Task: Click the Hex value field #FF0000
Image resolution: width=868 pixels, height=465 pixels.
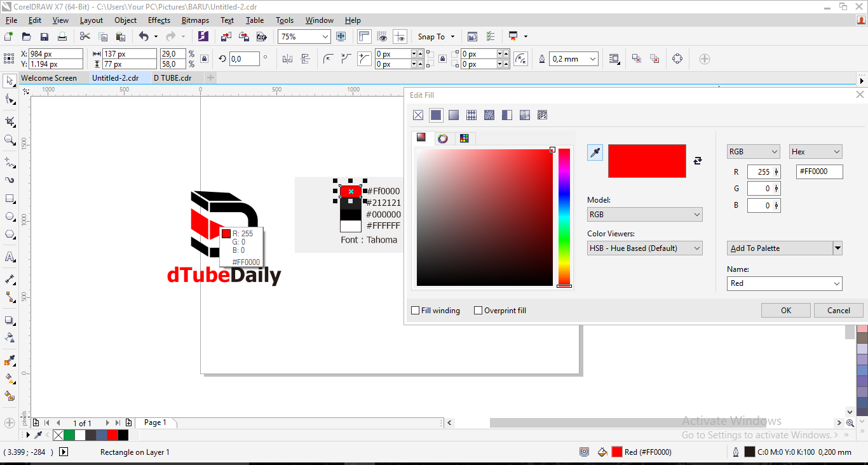Action: 820,172
